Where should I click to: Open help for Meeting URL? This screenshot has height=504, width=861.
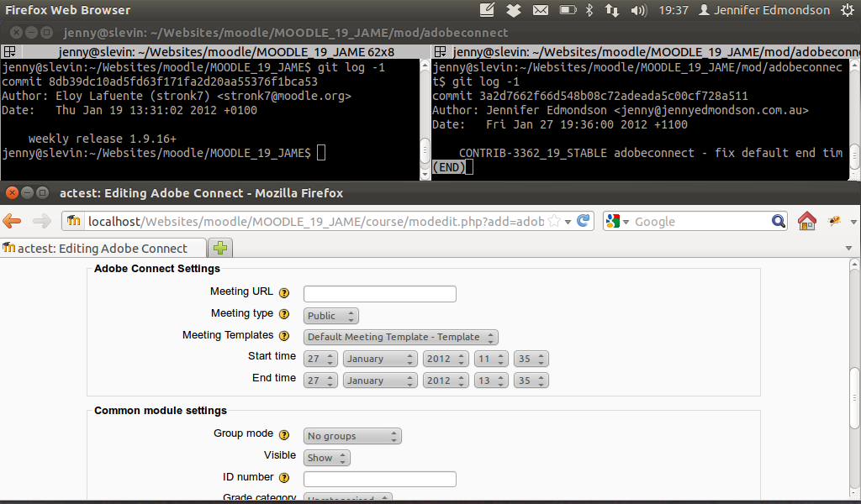[x=284, y=293]
